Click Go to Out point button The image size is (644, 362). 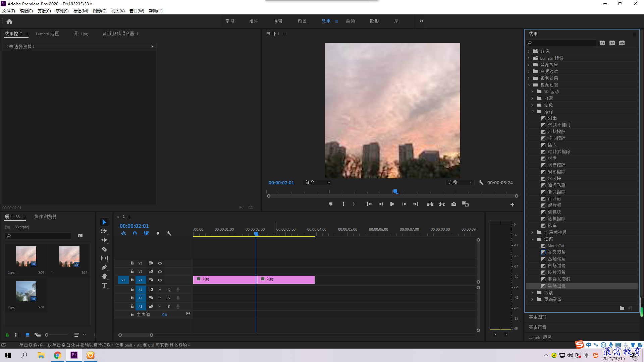click(x=416, y=204)
